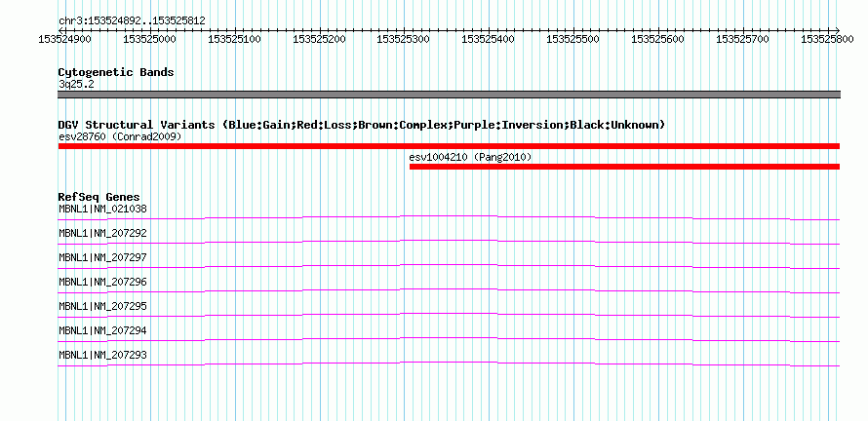Select the red esv1004210 loss bar
This screenshot has width=868, height=421.
click(624, 167)
